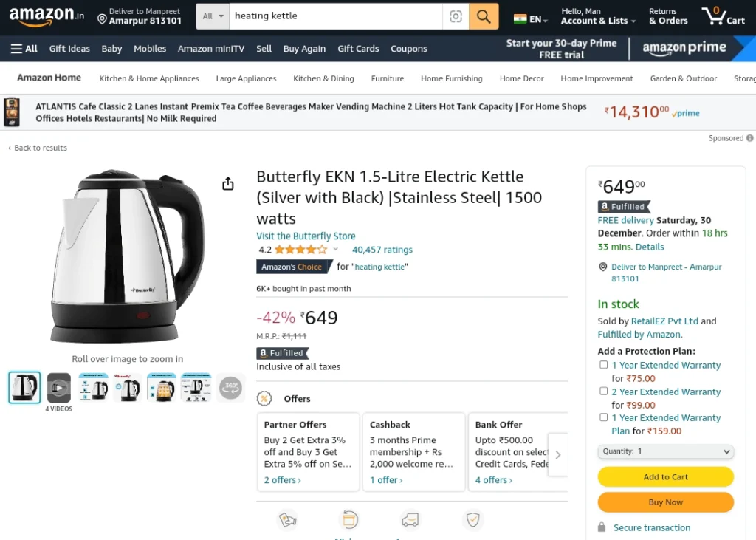Open Gift Cards in navigation bar
Viewport: 756px width, 540px height.
pyautogui.click(x=358, y=49)
